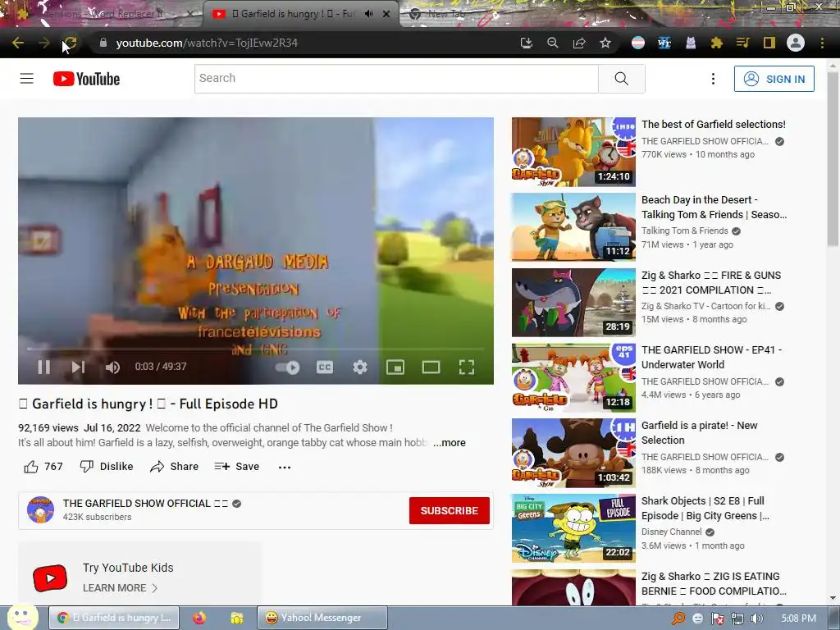This screenshot has height=630, width=840.
Task: Reload the page with refresh icon
Action: [71, 43]
